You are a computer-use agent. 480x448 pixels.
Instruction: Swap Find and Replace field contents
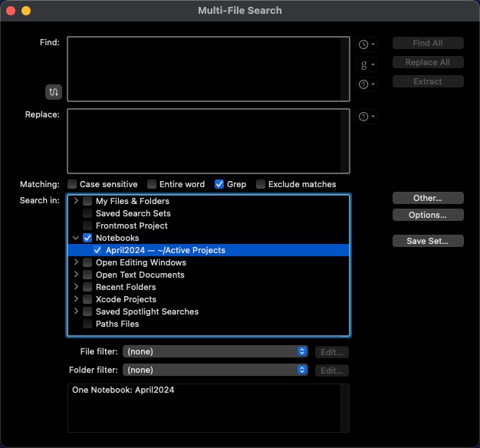[54, 92]
